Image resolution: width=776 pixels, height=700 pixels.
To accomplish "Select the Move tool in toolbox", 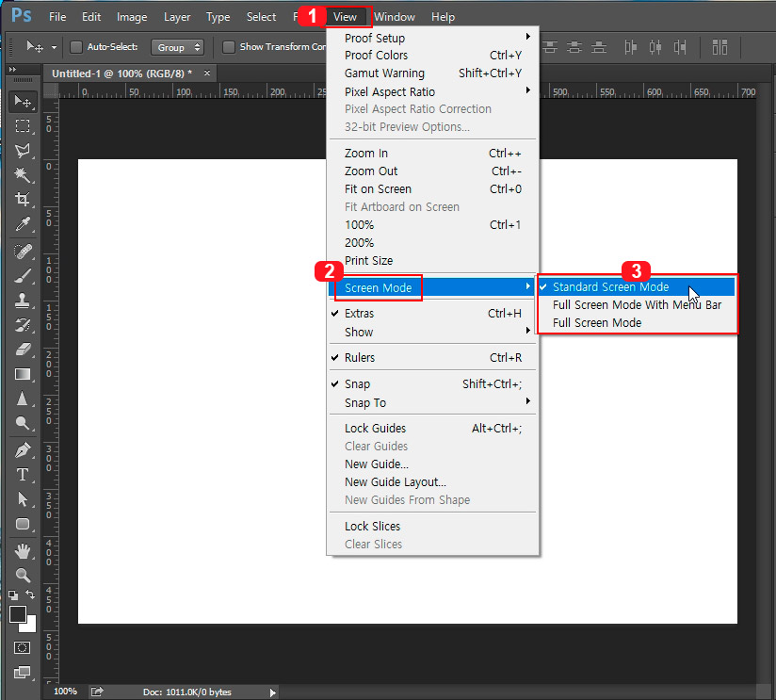I will click(x=23, y=102).
